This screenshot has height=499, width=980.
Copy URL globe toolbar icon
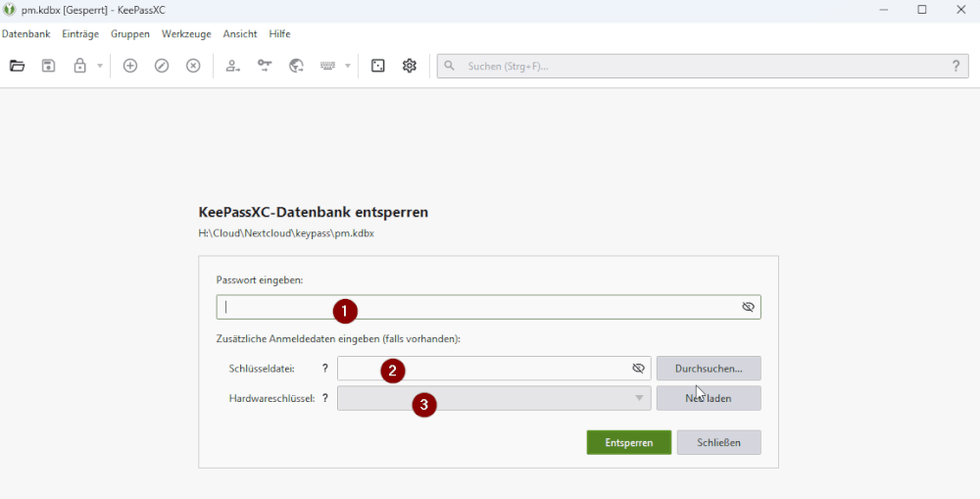tap(296, 66)
